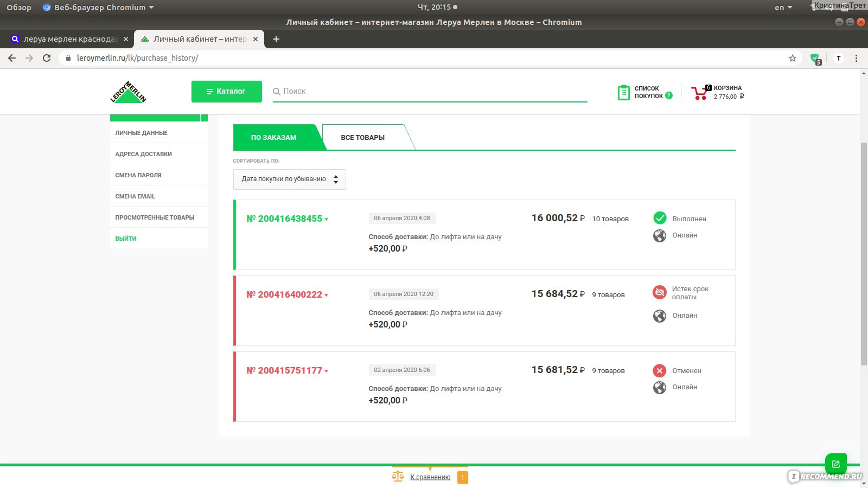Click the total 15 684,52 ₽
Viewport: 868px width, 488px height.
[558, 294]
